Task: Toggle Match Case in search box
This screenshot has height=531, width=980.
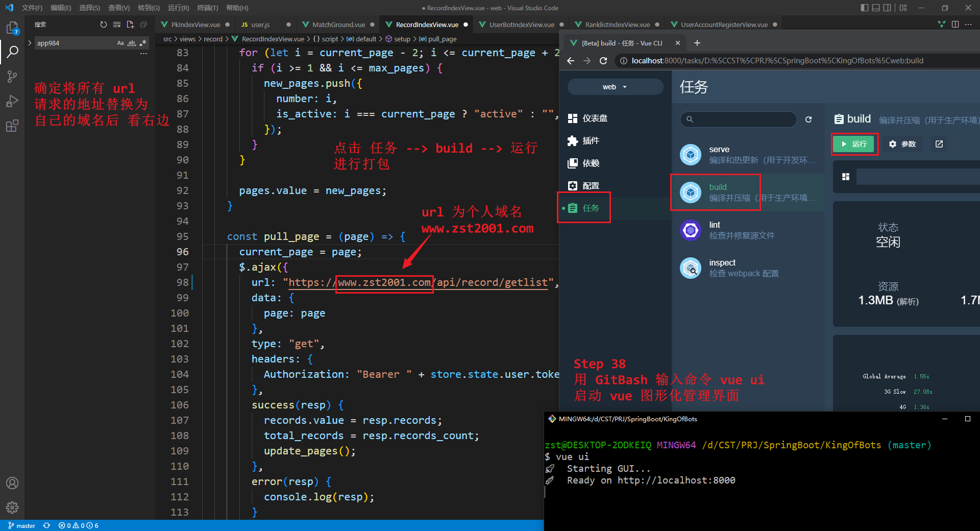Action: 120,43
